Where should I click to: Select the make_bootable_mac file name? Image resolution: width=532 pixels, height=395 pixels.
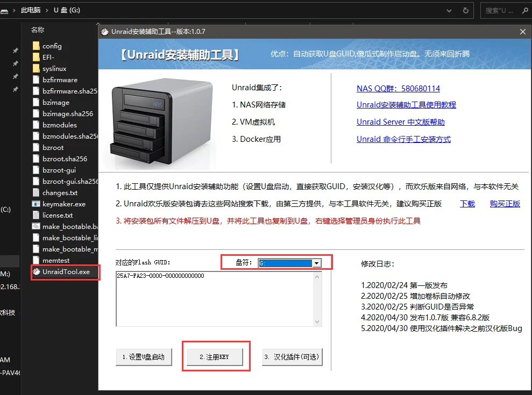pyautogui.click(x=70, y=249)
